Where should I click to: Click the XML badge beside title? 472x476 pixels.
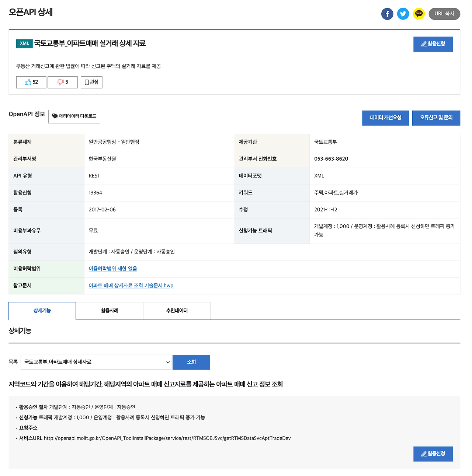pos(24,43)
